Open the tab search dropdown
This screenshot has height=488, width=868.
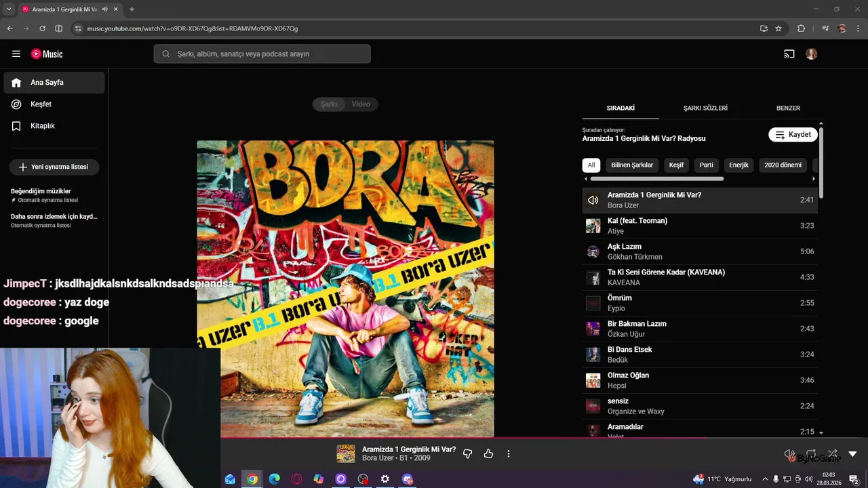point(9,9)
